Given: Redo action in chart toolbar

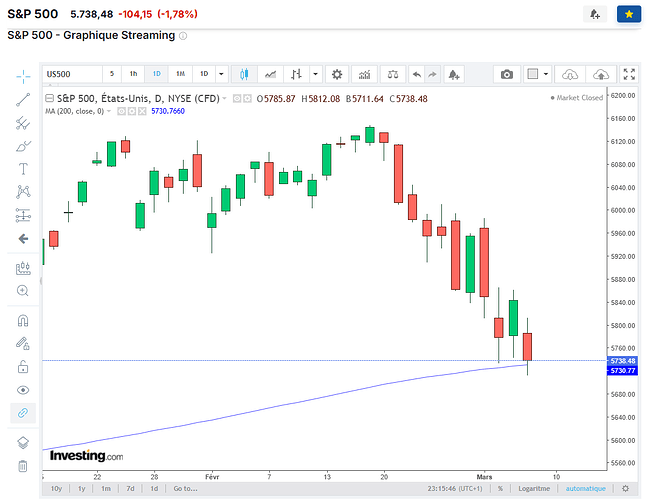Looking at the screenshot, I should (x=432, y=74).
